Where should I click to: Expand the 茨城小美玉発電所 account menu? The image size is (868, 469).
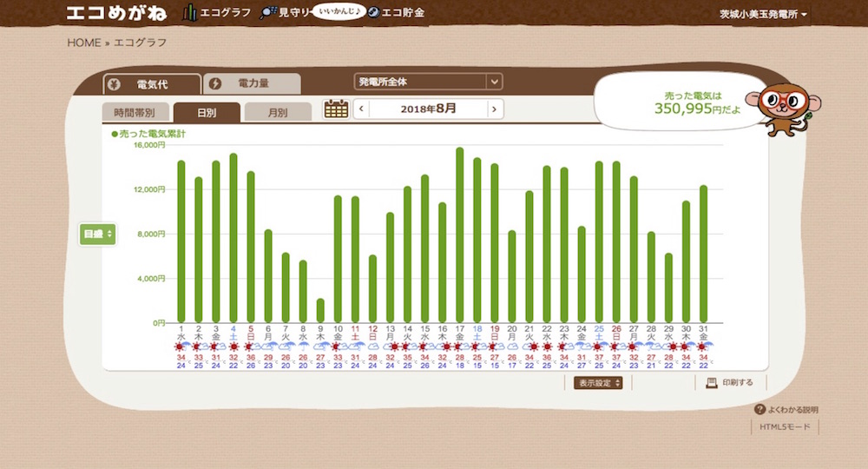(x=763, y=15)
